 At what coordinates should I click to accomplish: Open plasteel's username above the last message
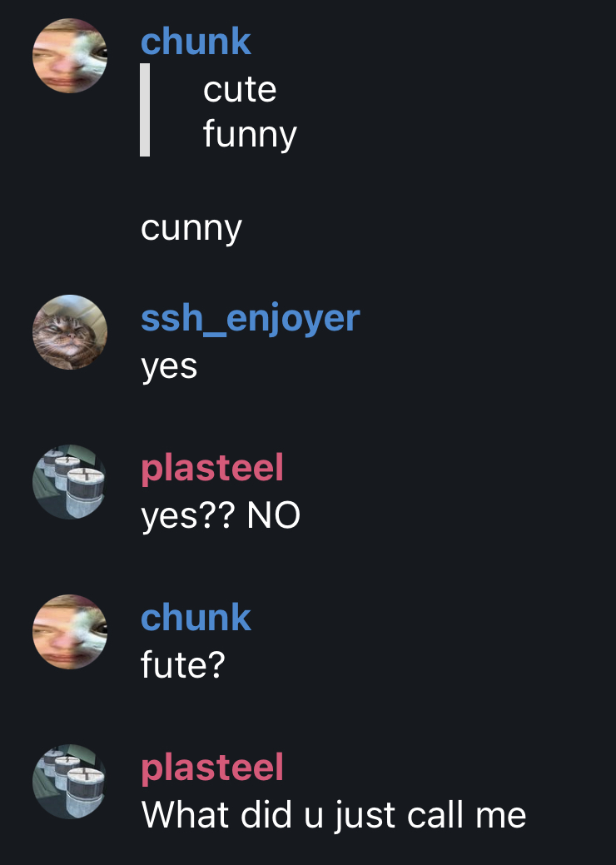click(212, 767)
